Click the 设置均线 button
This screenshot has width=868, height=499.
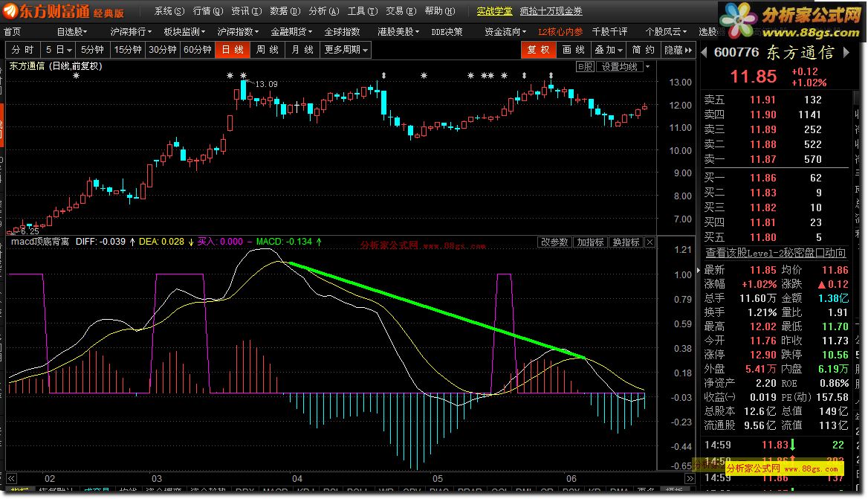[620, 66]
